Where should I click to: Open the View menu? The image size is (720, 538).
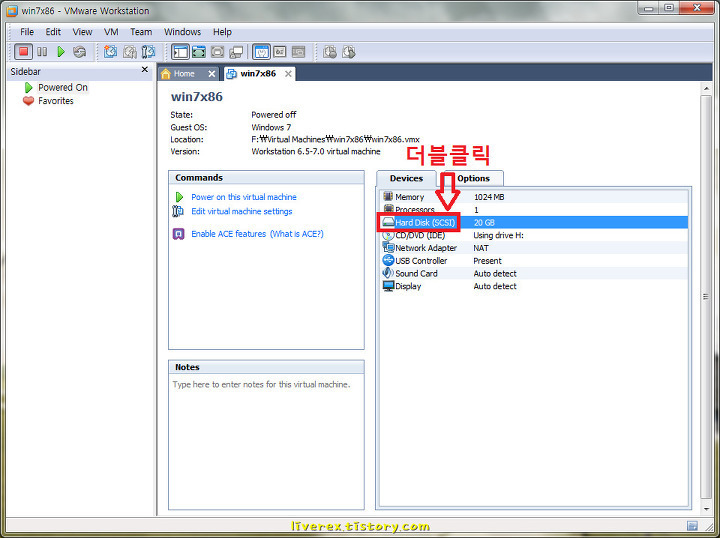[x=82, y=32]
